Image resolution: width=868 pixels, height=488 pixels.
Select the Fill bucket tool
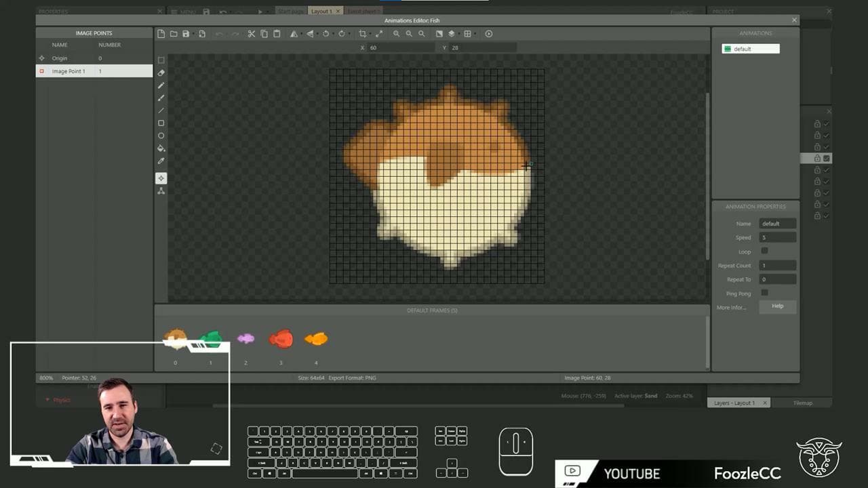[x=161, y=148]
